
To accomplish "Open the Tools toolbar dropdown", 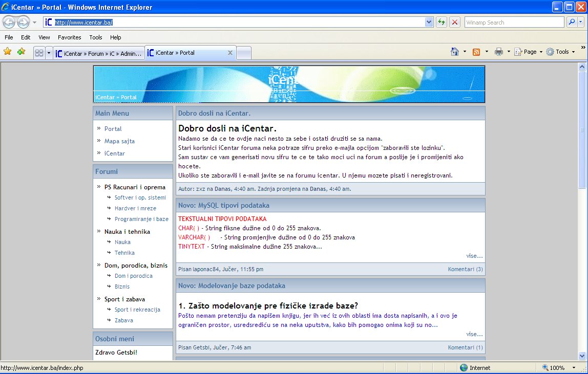I will (x=561, y=52).
